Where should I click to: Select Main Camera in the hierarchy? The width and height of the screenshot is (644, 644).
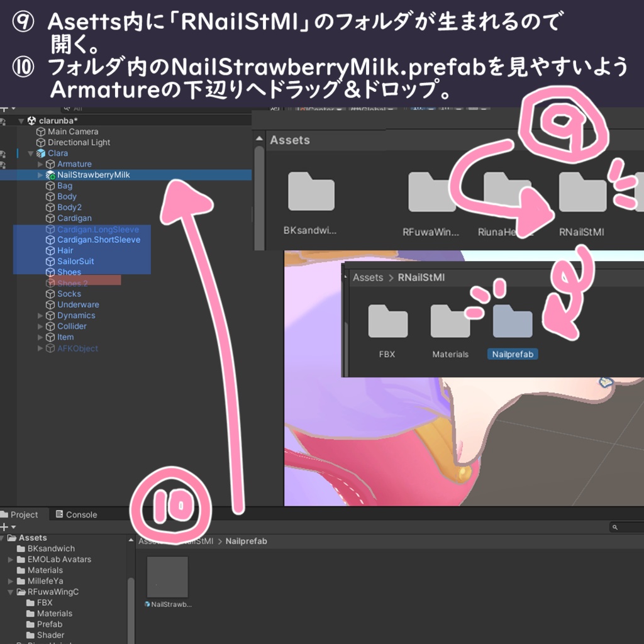pyautogui.click(x=73, y=131)
